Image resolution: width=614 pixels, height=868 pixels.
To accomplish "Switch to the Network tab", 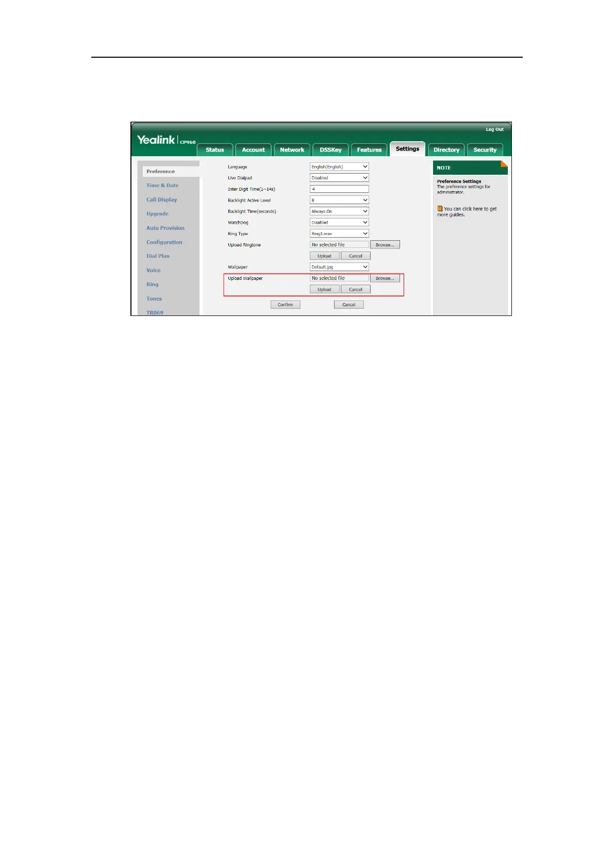I will tap(292, 149).
